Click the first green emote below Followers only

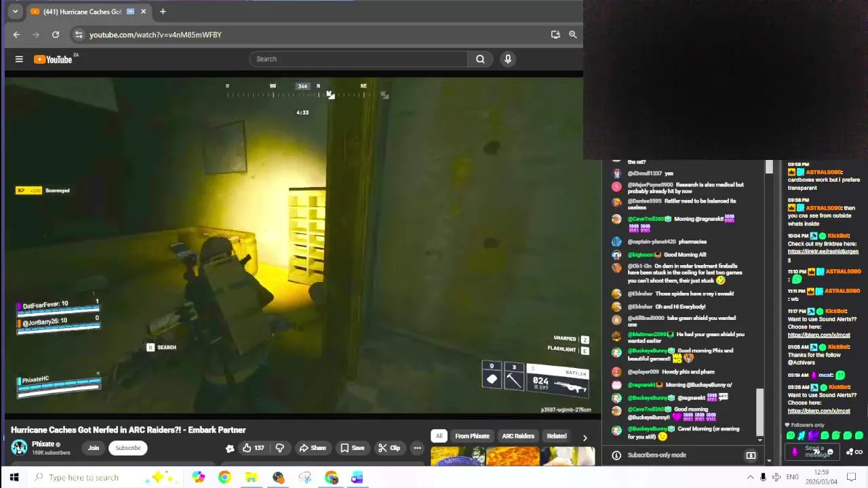(x=791, y=436)
